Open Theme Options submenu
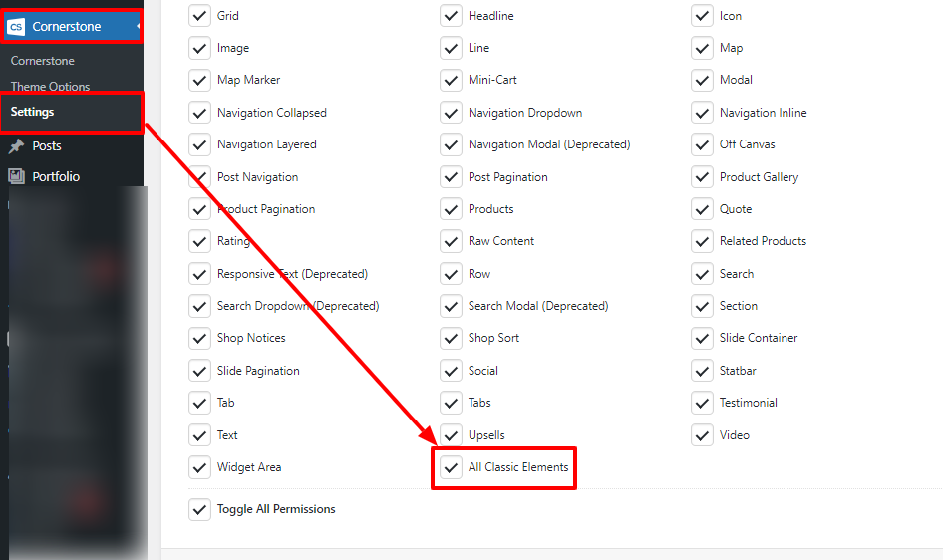Screen dimensions: 943x560 pos(51,87)
